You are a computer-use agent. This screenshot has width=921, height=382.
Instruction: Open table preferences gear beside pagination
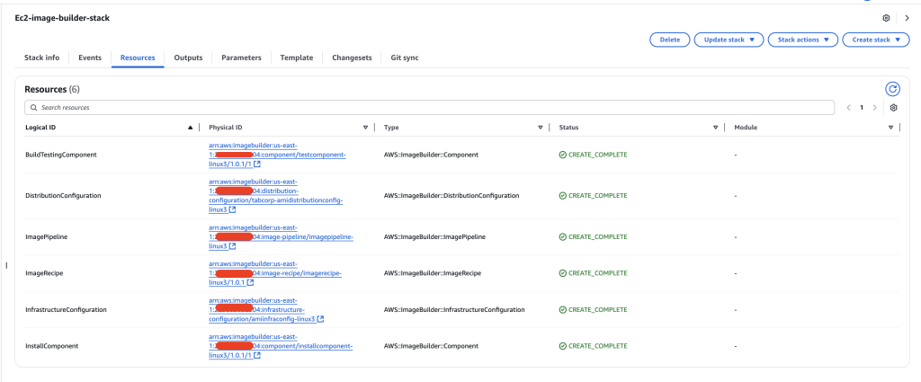(x=893, y=108)
